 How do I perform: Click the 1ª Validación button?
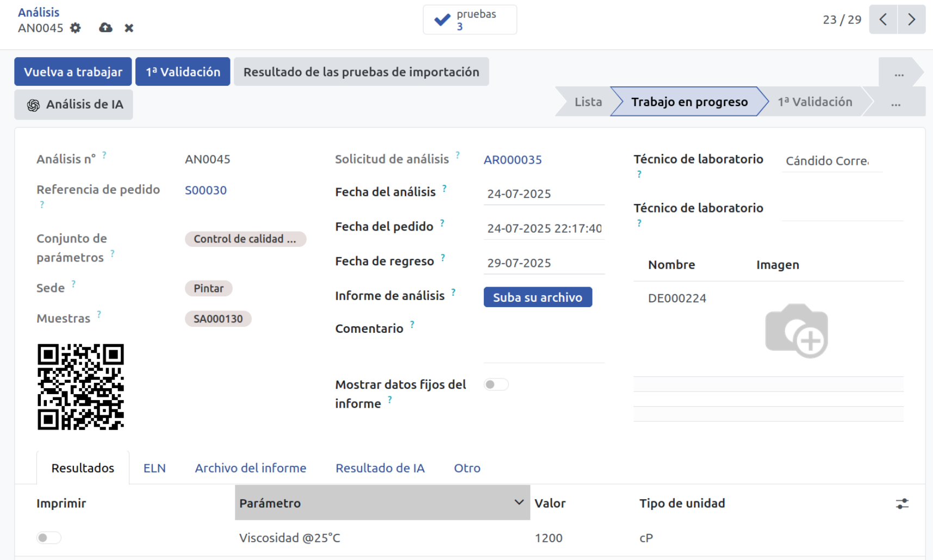(x=183, y=72)
